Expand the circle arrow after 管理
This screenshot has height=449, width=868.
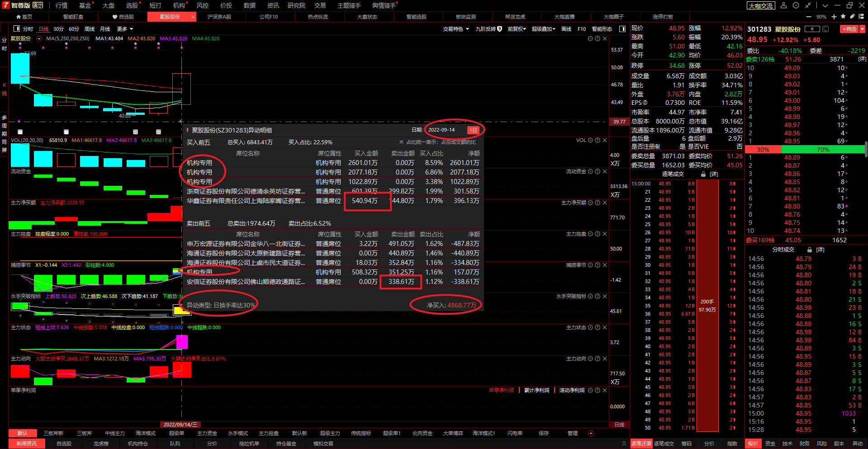[591, 433]
